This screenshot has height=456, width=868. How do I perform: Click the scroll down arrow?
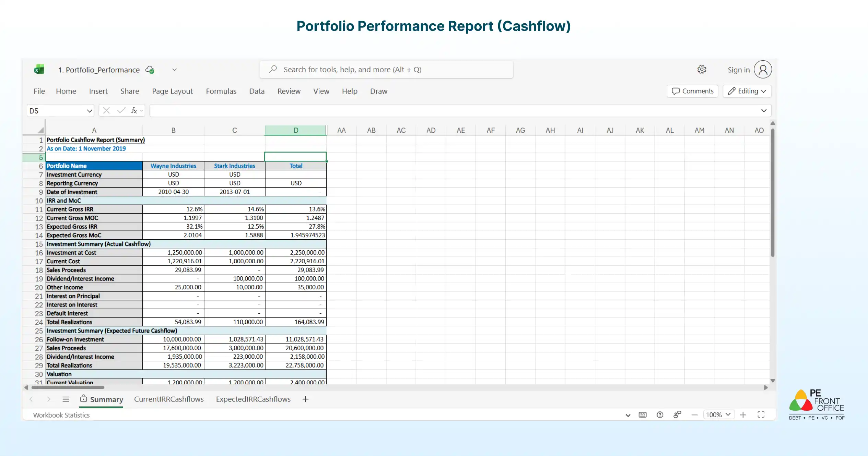pos(773,381)
